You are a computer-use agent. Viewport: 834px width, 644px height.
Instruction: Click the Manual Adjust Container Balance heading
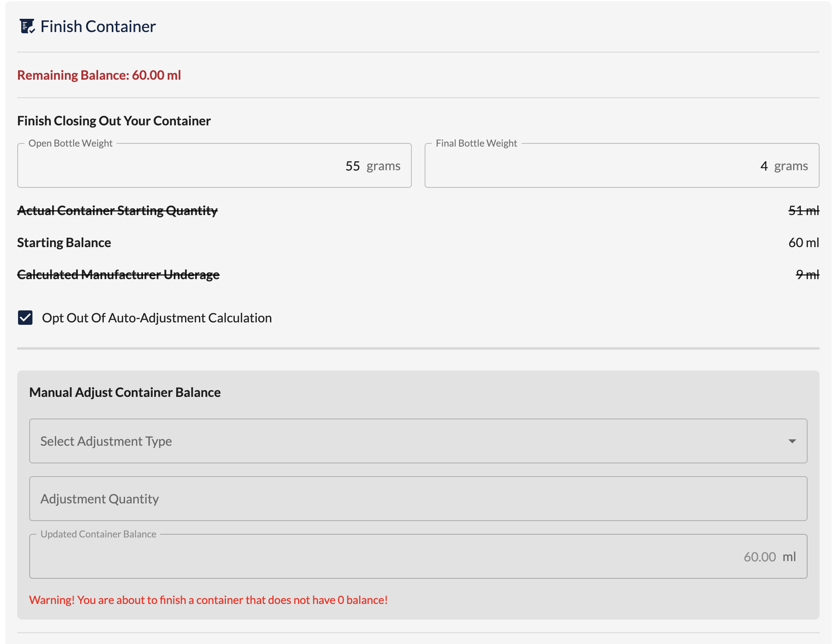pos(125,392)
